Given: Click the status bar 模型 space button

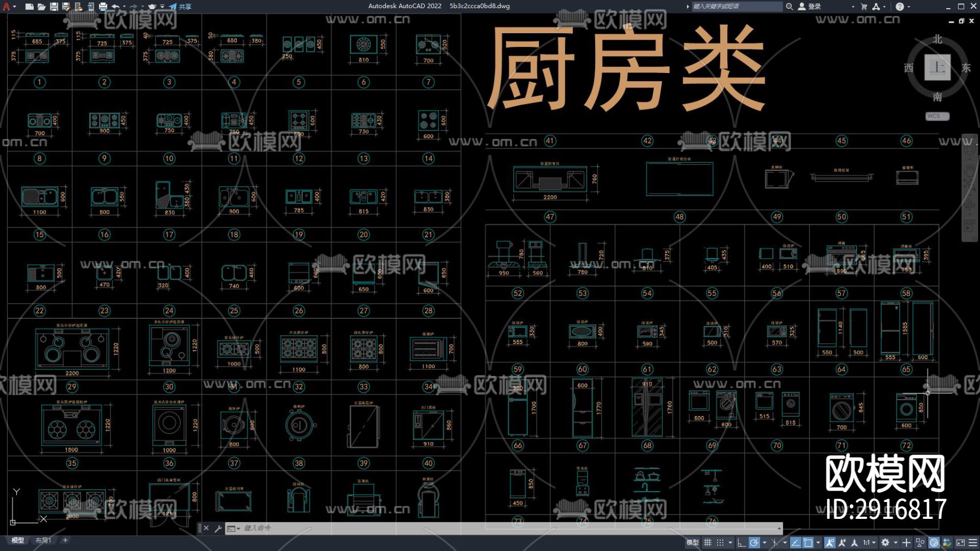Looking at the screenshot, I should [692, 542].
